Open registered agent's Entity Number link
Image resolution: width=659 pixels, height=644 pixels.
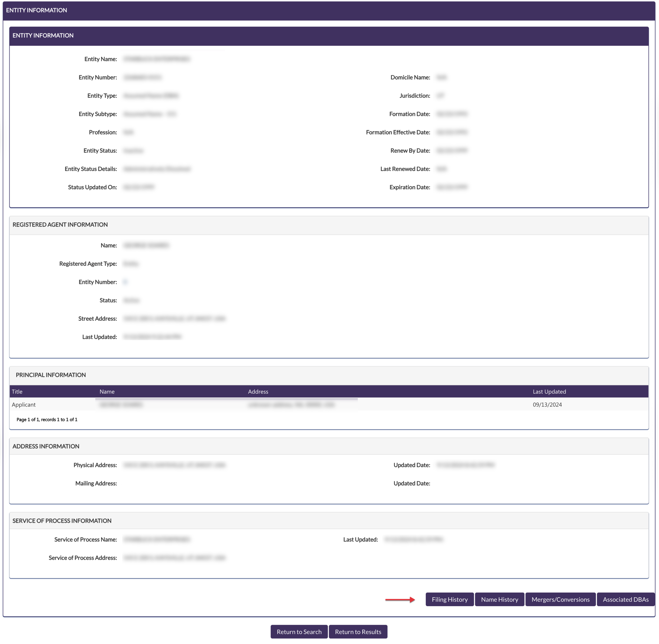coord(125,282)
